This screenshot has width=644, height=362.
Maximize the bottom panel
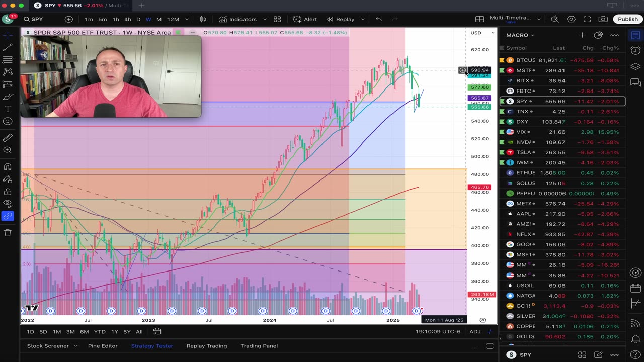point(490,346)
